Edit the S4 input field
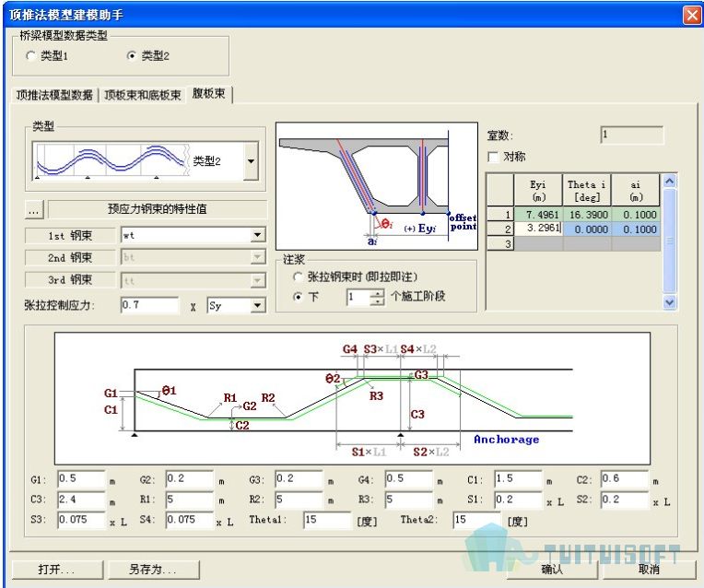 [x=190, y=520]
